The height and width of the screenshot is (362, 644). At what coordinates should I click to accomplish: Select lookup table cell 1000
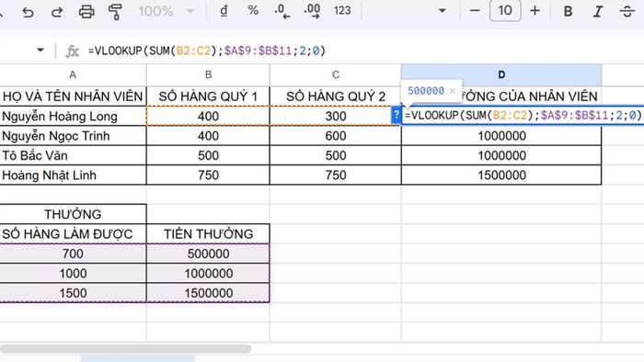73,273
